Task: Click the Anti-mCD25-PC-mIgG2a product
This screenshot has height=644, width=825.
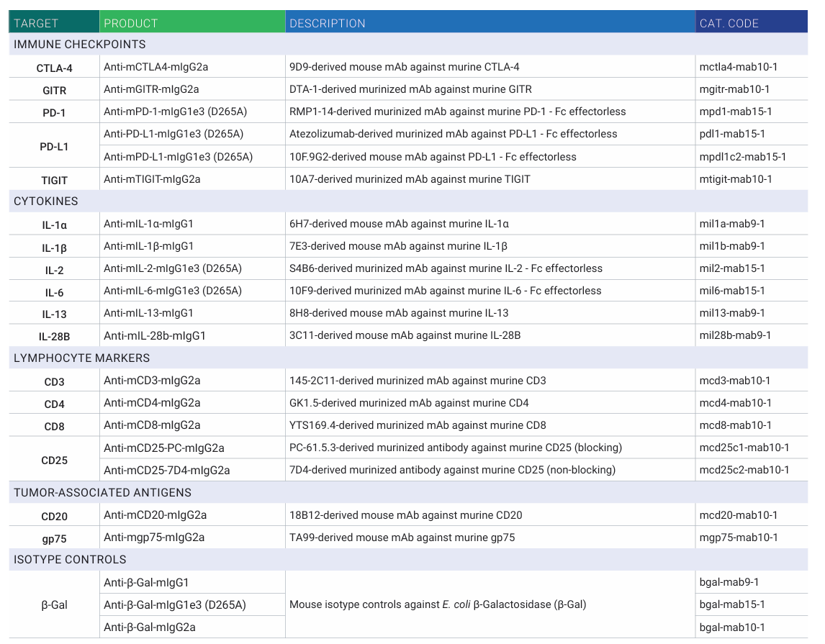Action: click(x=164, y=448)
